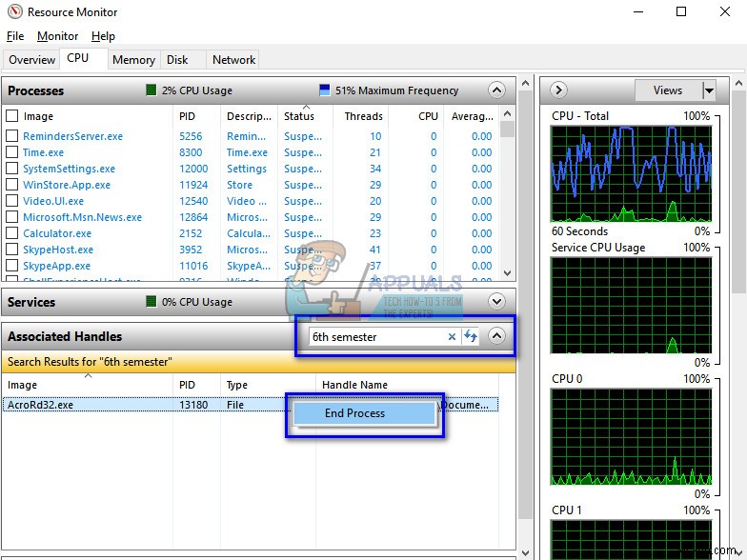747x560 pixels.
Task: Expand the Services section
Action: click(x=495, y=302)
